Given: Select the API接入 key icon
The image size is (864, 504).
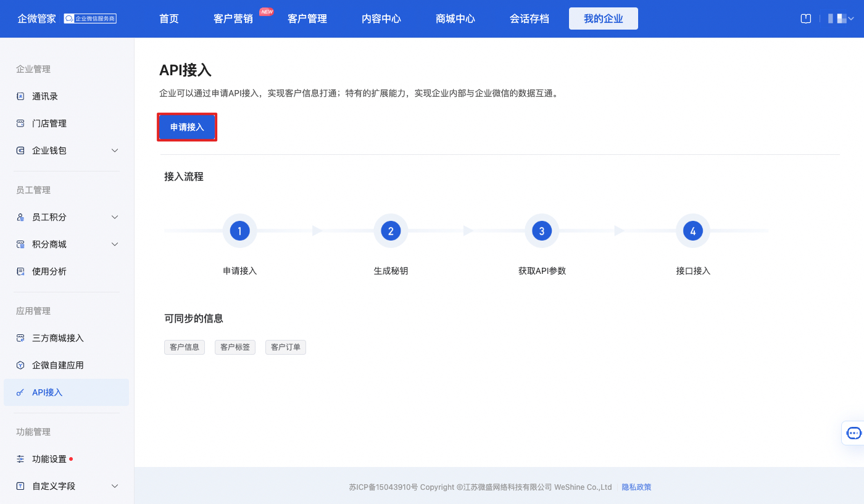Looking at the screenshot, I should tap(21, 392).
